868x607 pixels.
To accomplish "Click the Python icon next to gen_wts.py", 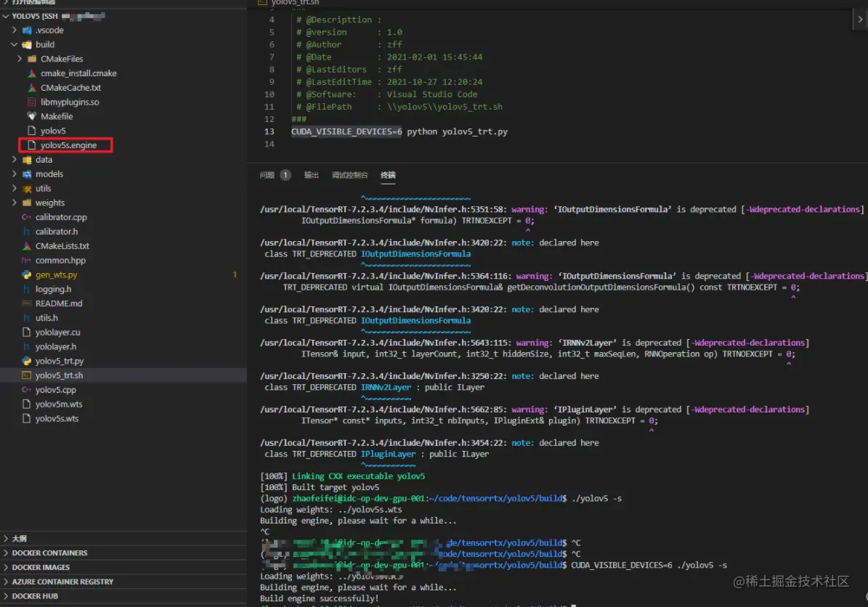I will [27, 275].
